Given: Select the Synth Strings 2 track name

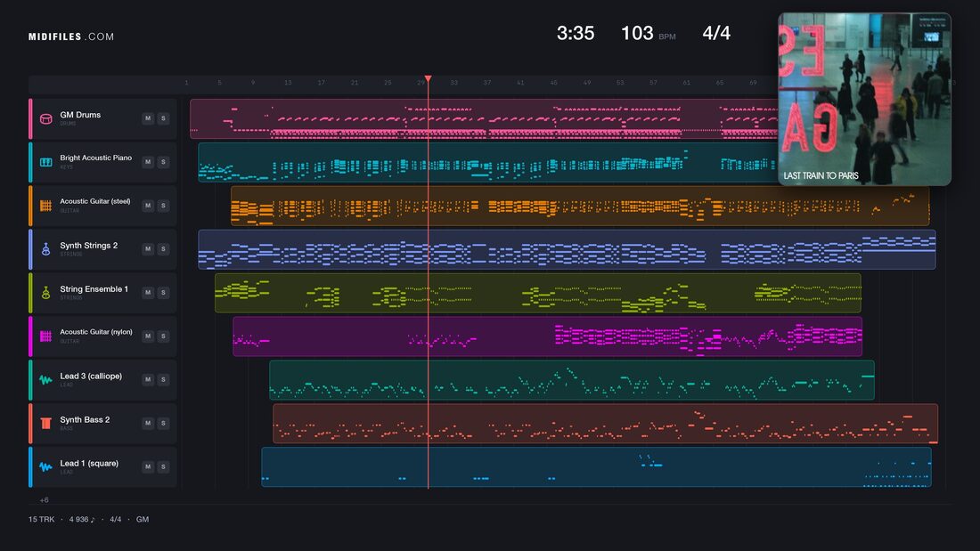Looking at the screenshot, I should [89, 246].
